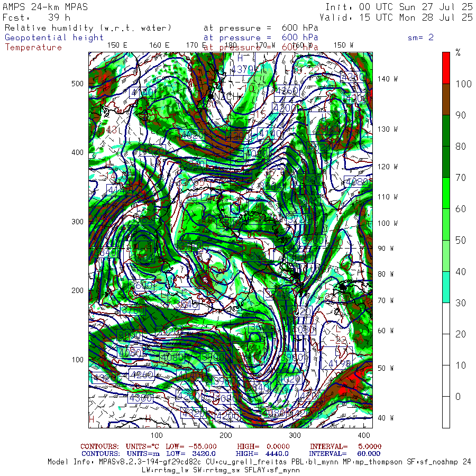Click the color bar scale label '70'
This screenshot has width=476, height=476.
click(461, 178)
